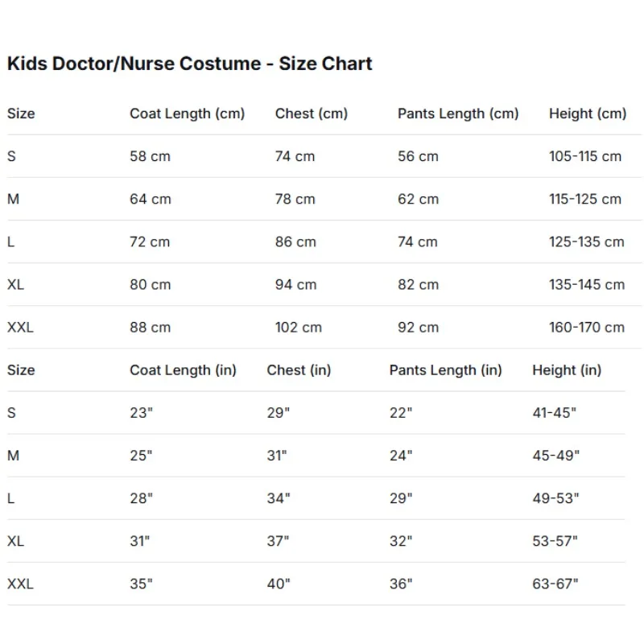
Task: Click the Height (in) column header
Action: (567, 370)
